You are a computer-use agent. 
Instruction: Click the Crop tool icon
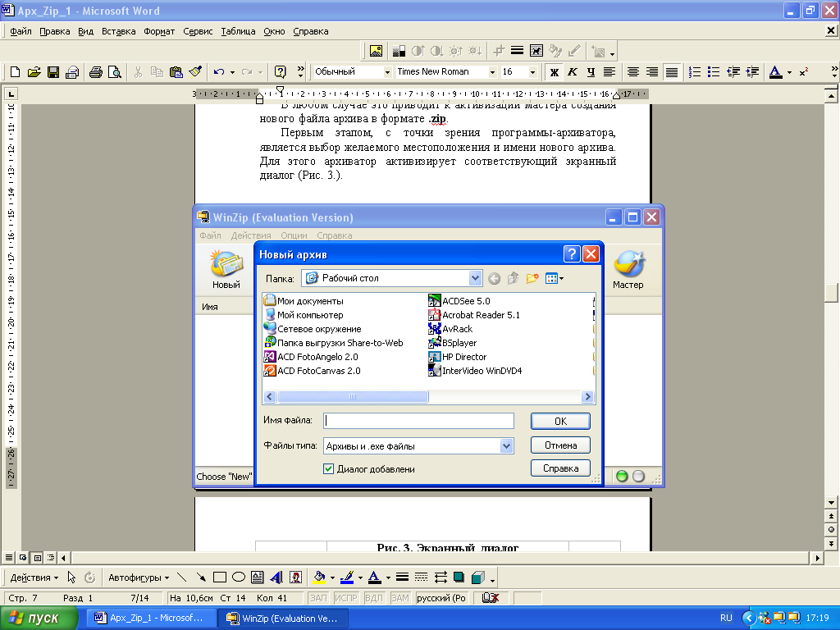[499, 51]
